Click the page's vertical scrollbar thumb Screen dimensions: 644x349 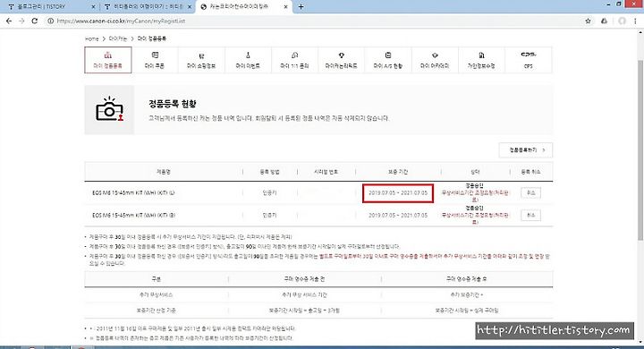(x=640, y=150)
